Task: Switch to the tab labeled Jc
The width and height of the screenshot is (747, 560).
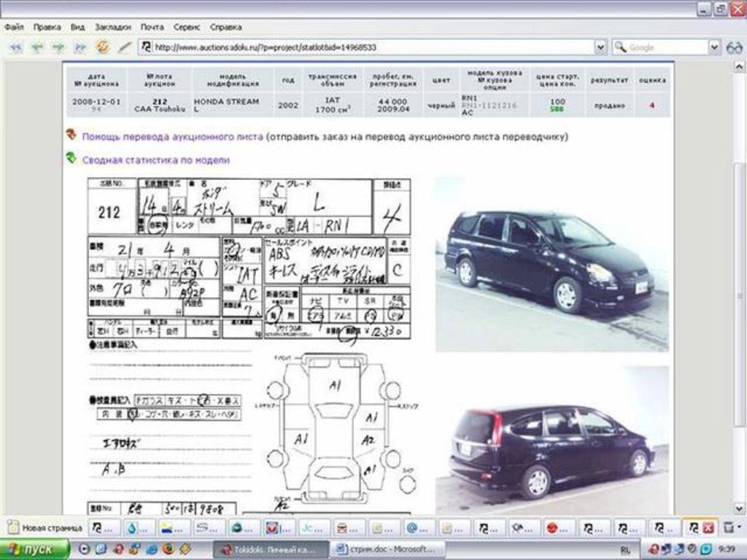Action: point(314,528)
